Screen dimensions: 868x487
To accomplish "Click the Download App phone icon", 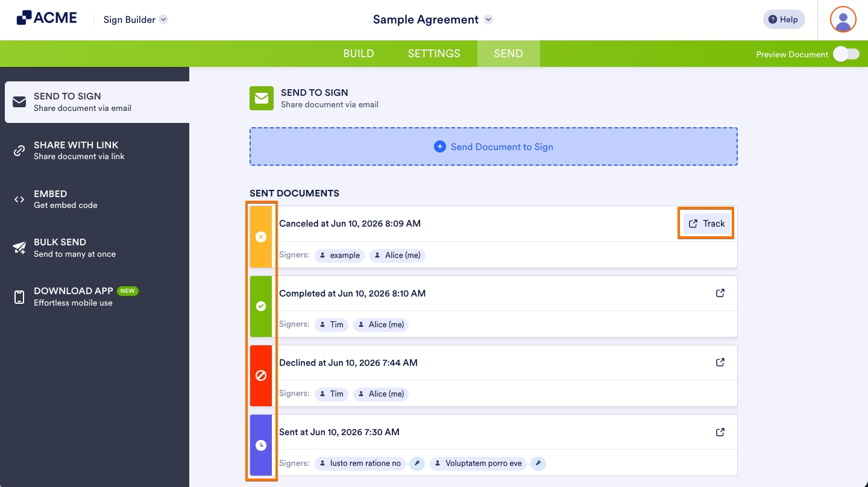I will click(19, 297).
